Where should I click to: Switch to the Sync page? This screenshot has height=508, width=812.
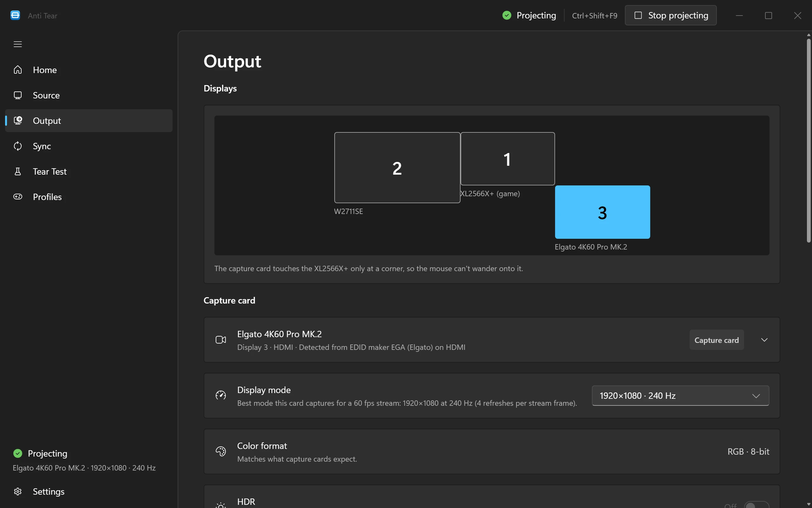click(89, 146)
